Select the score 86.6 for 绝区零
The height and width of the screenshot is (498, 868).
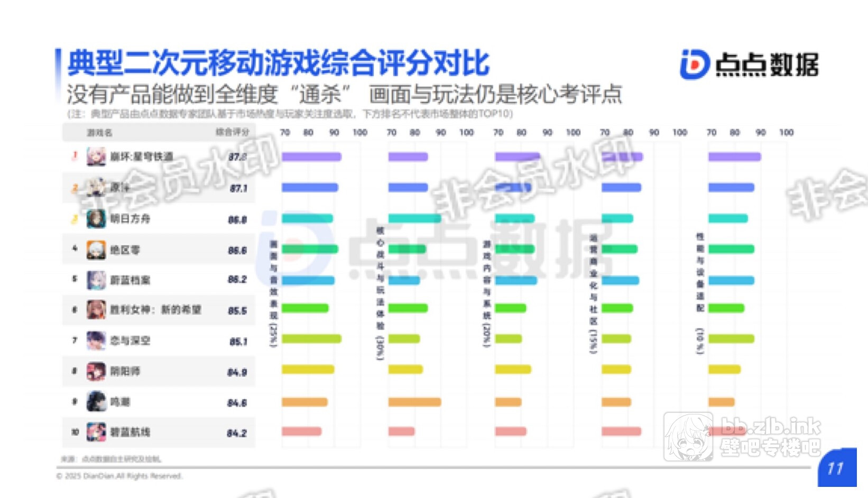pyautogui.click(x=238, y=250)
